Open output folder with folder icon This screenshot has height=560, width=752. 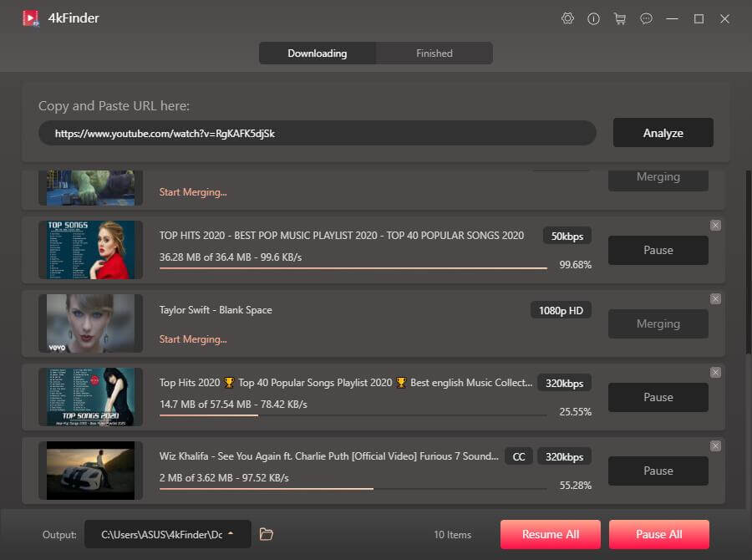267,534
